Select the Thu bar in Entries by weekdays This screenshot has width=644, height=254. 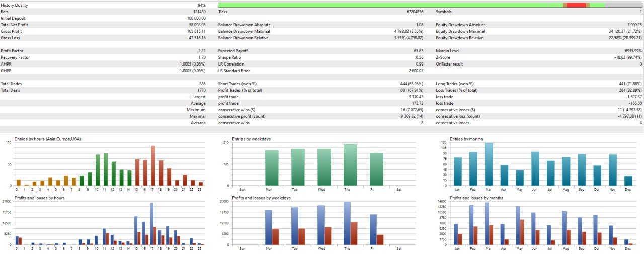[350, 165]
